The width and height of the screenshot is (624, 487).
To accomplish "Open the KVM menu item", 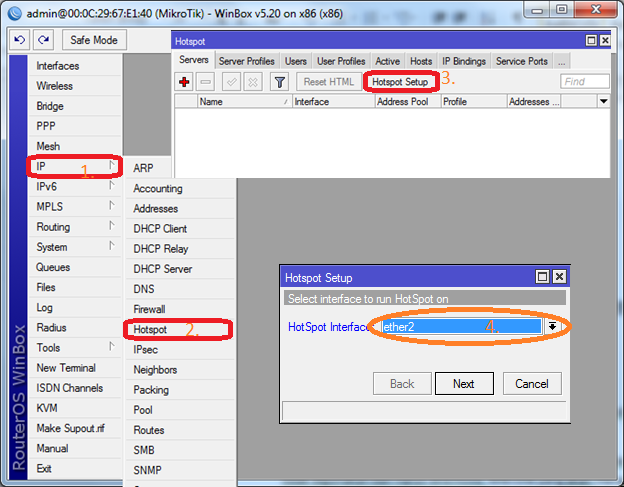I will tap(75, 408).
